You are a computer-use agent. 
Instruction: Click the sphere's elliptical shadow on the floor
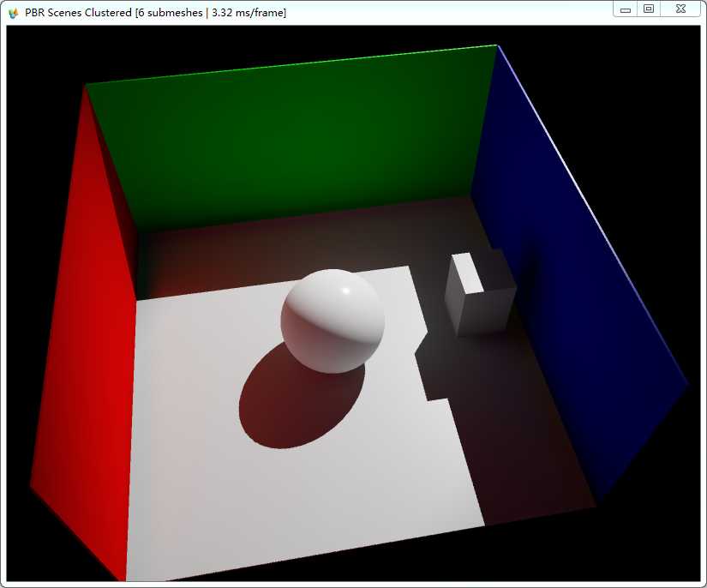point(296,401)
